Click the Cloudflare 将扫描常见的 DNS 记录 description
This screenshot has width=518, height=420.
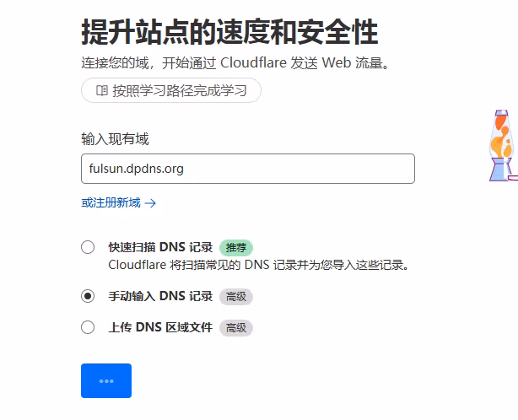click(259, 265)
